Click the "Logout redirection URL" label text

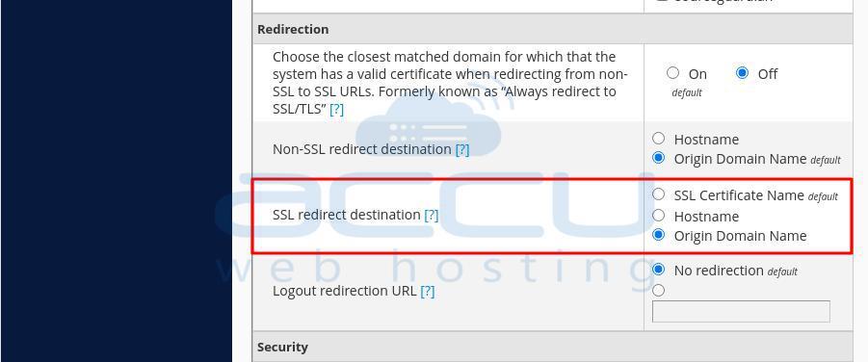point(344,291)
